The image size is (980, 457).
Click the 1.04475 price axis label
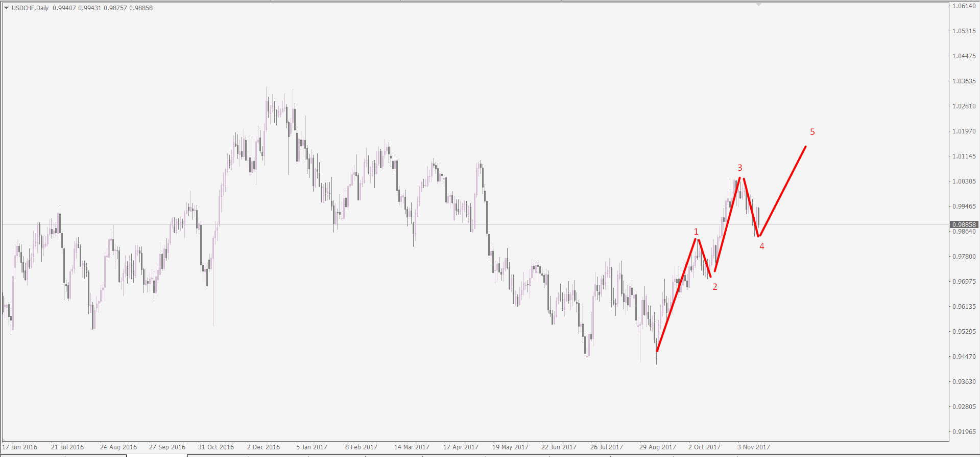964,56
